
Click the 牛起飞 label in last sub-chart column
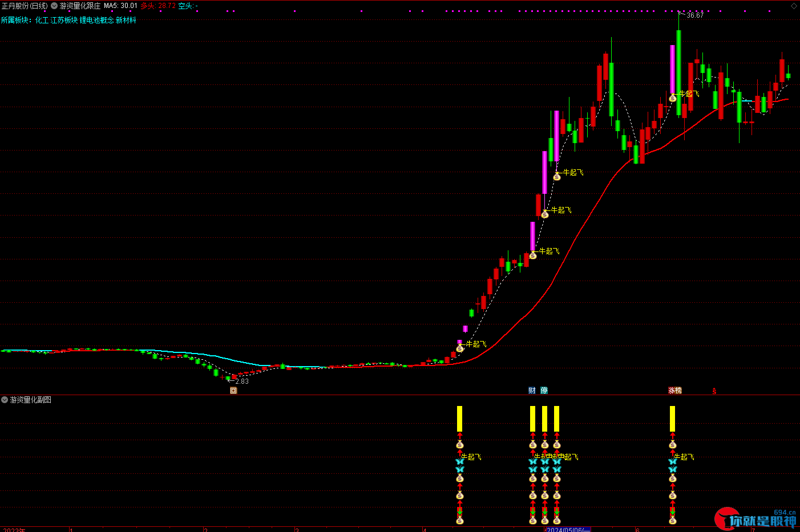point(684,457)
